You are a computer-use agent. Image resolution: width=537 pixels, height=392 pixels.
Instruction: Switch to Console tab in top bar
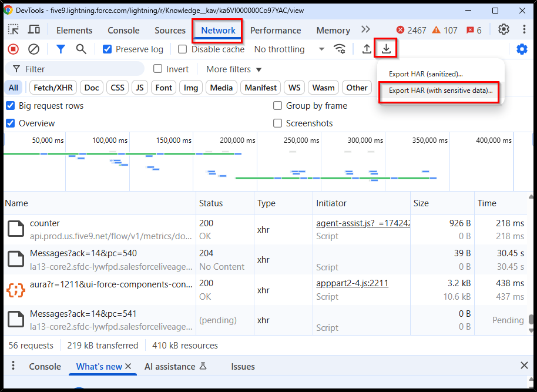point(123,30)
